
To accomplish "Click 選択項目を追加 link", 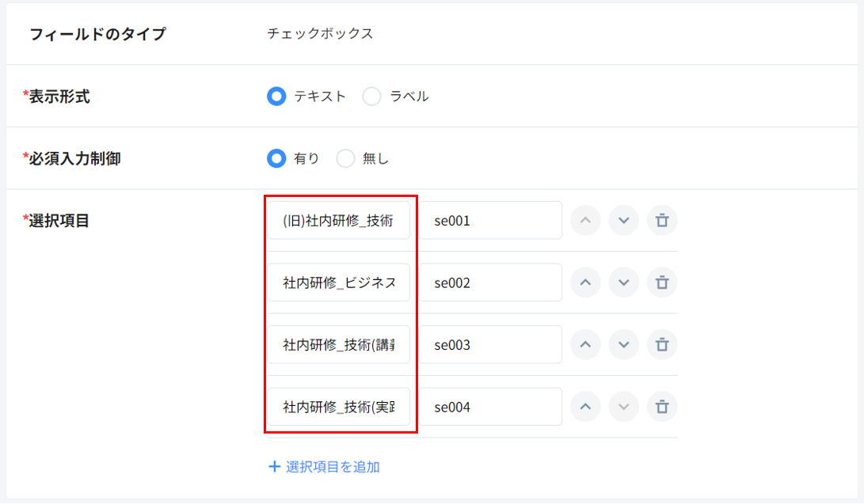I will [325, 467].
